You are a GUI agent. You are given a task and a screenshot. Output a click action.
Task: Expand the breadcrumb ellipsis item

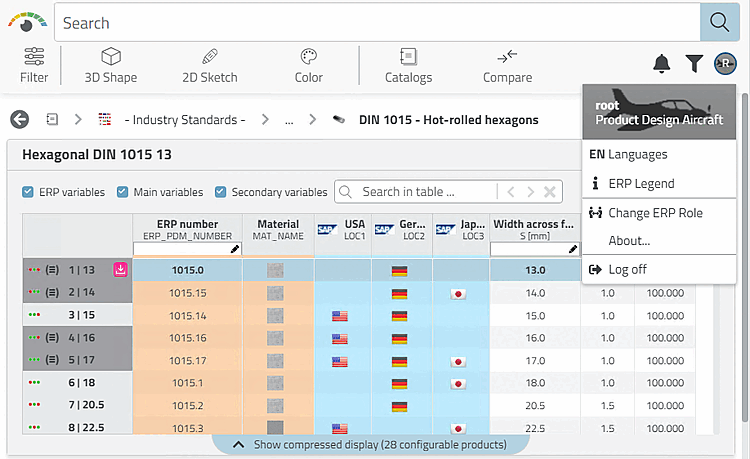pyautogui.click(x=289, y=120)
